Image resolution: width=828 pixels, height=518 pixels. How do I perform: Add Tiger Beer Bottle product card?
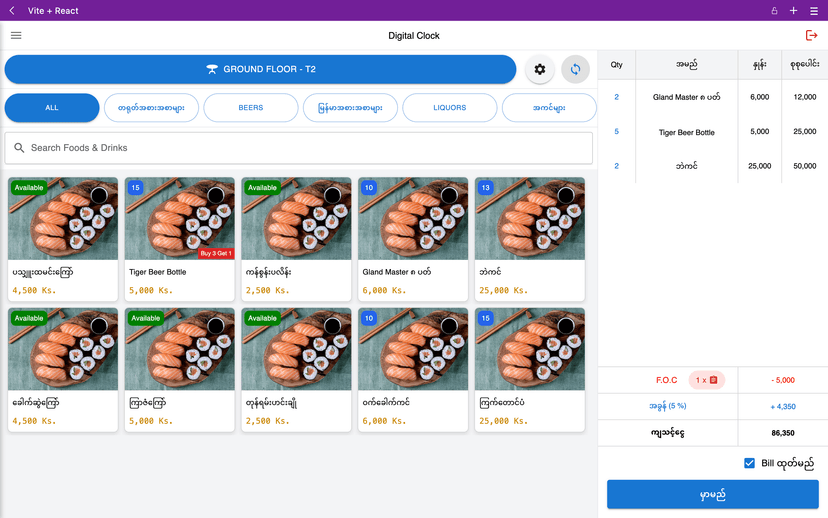(180, 239)
